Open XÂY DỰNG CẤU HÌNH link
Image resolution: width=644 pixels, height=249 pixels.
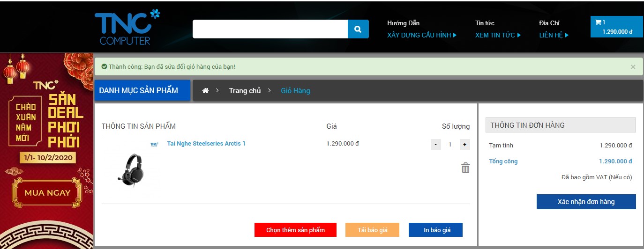(x=422, y=35)
